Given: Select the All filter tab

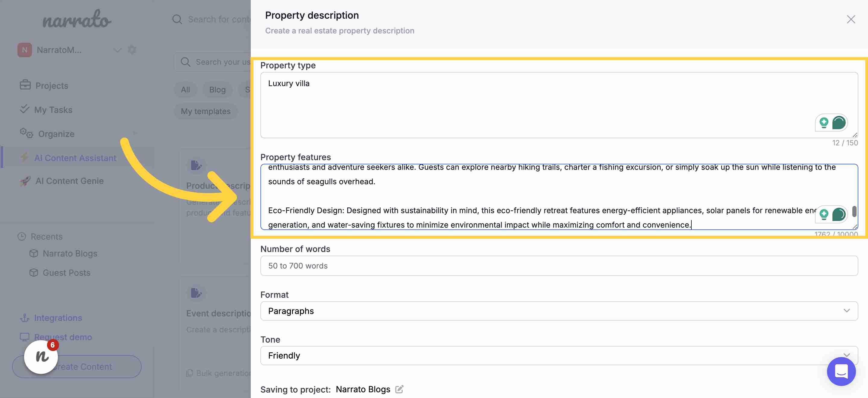Looking at the screenshot, I should [x=185, y=90].
